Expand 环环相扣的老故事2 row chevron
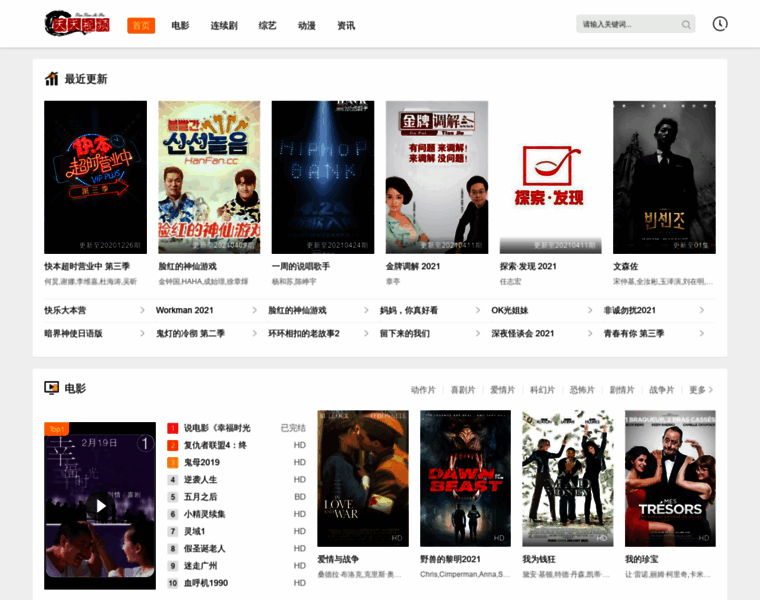 tap(366, 333)
